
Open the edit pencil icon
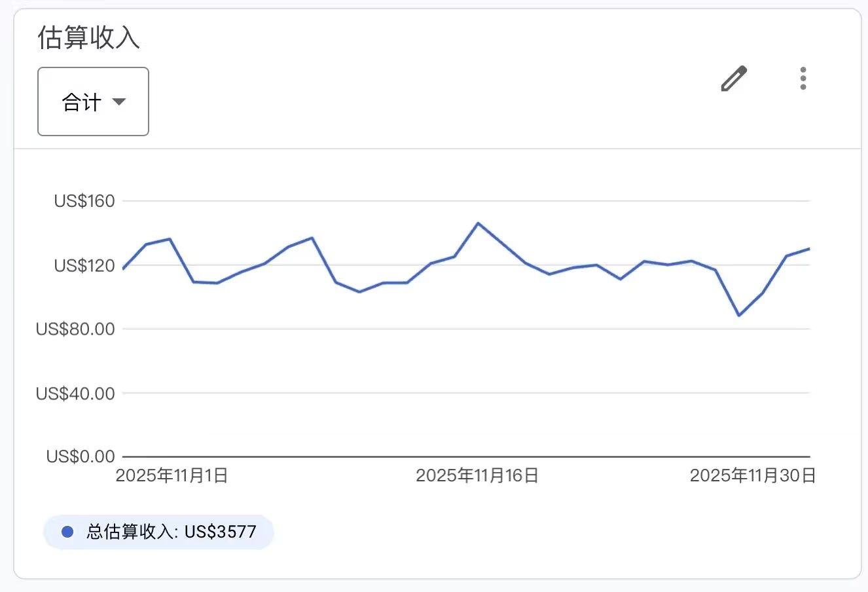click(x=733, y=78)
